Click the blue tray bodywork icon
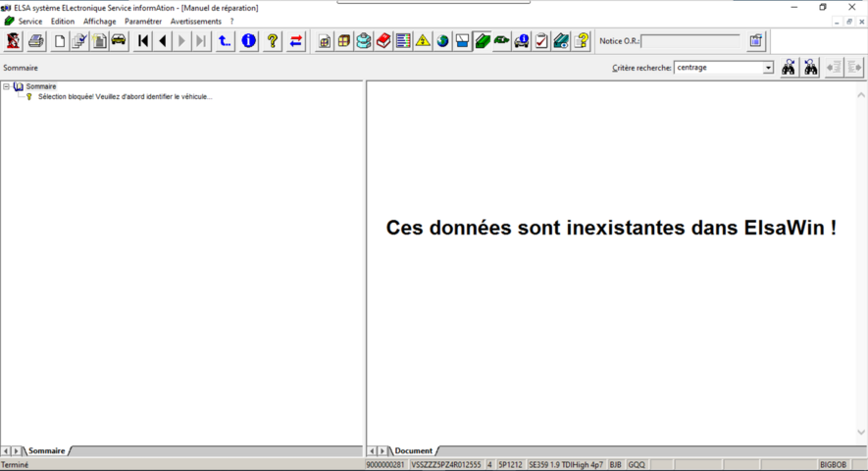 (462, 41)
